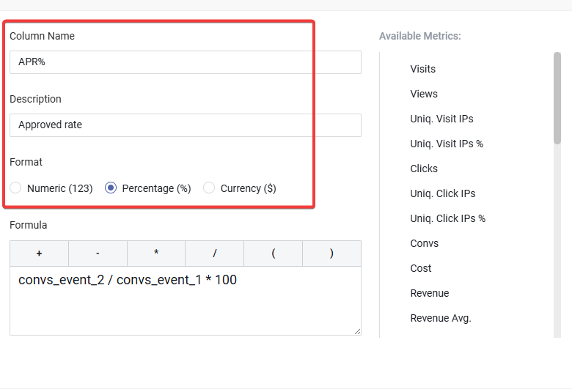Pick the Views metric
572x392 pixels.
pos(424,94)
